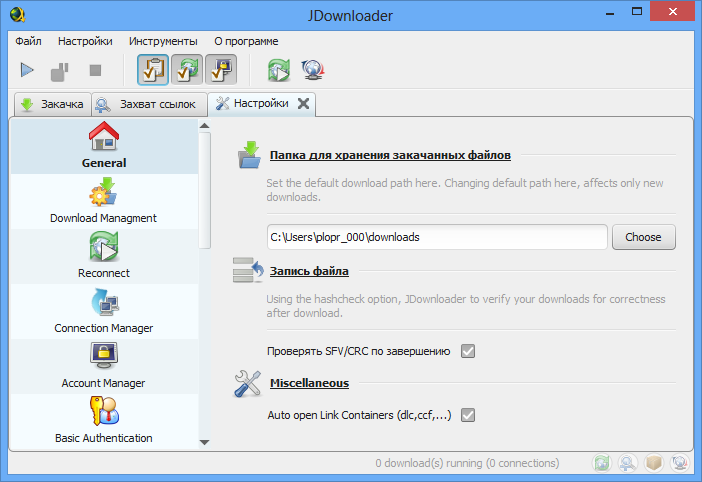The width and height of the screenshot is (702, 482).
Task: Click the sidebar scroll down arrow
Action: click(x=205, y=443)
